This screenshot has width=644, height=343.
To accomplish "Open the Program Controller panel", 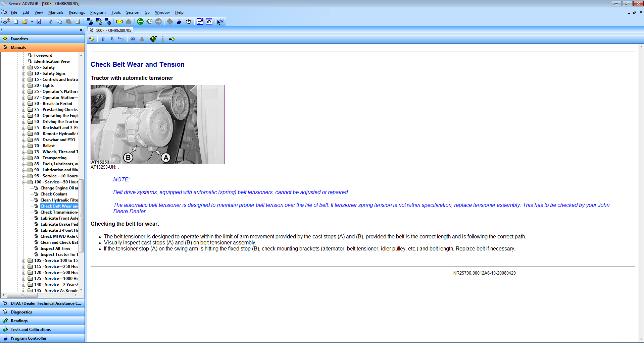I will [x=42, y=338].
